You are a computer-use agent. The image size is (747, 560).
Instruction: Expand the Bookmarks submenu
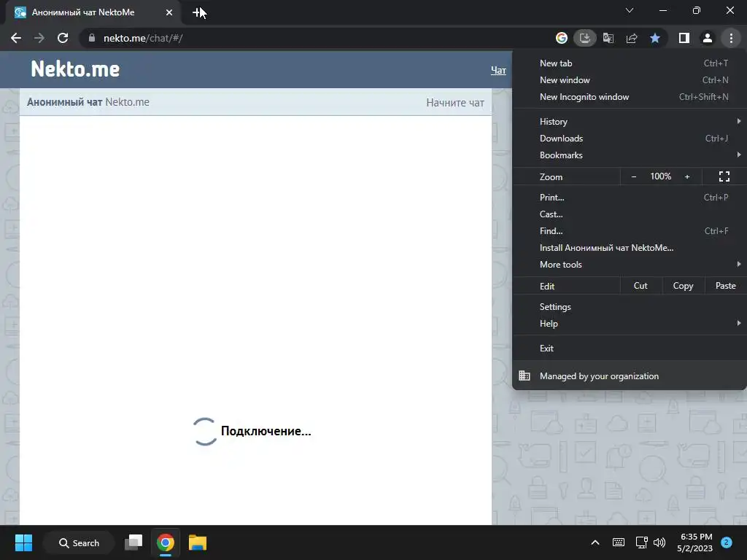click(x=630, y=155)
